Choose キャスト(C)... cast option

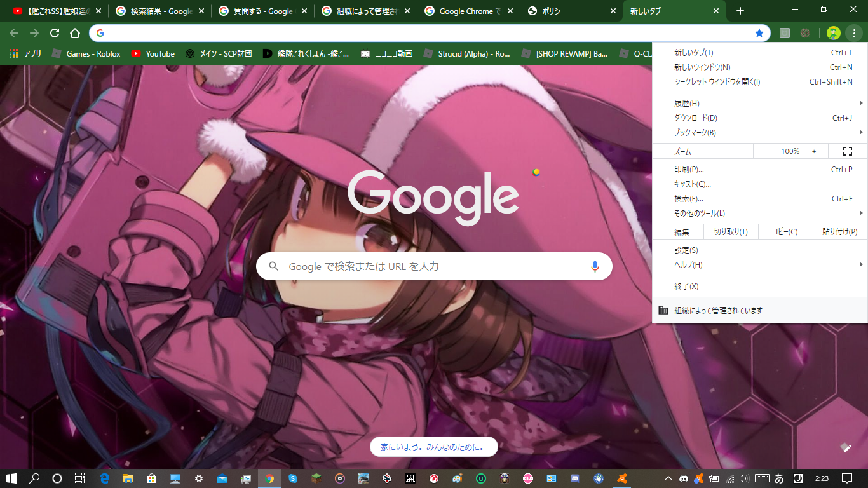(x=760, y=184)
